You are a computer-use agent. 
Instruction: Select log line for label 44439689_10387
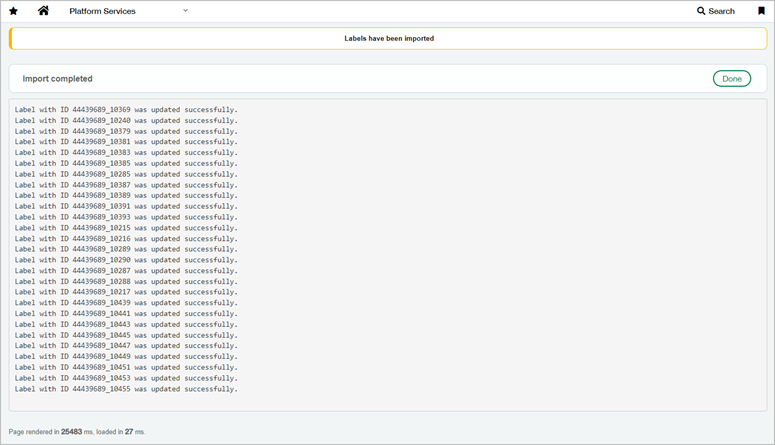click(126, 185)
